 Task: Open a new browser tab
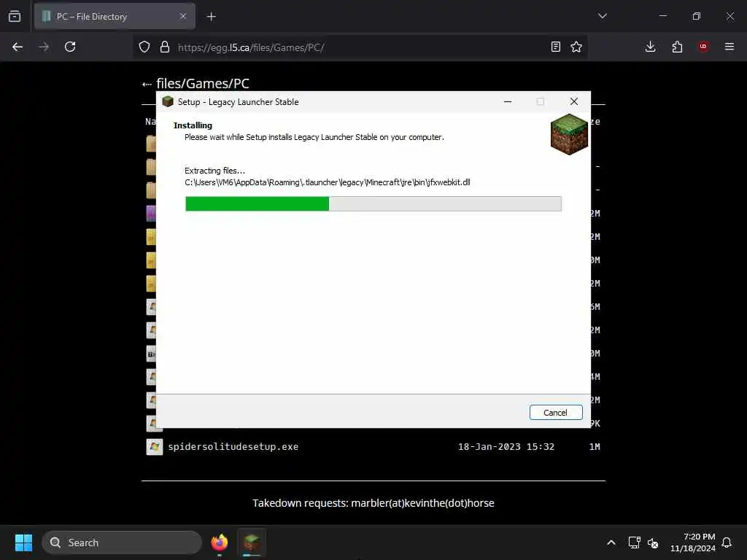coord(212,17)
